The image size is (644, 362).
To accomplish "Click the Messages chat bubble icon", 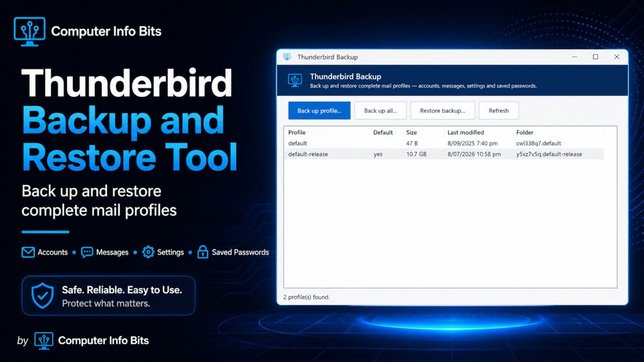I will [87, 252].
